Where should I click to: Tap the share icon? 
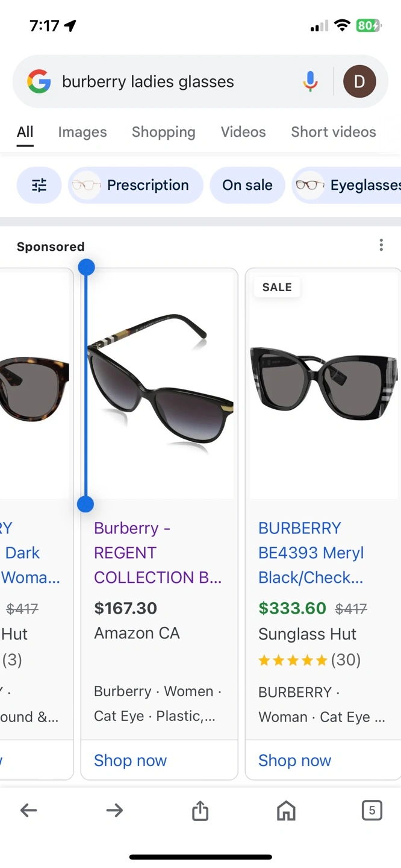[x=200, y=811]
